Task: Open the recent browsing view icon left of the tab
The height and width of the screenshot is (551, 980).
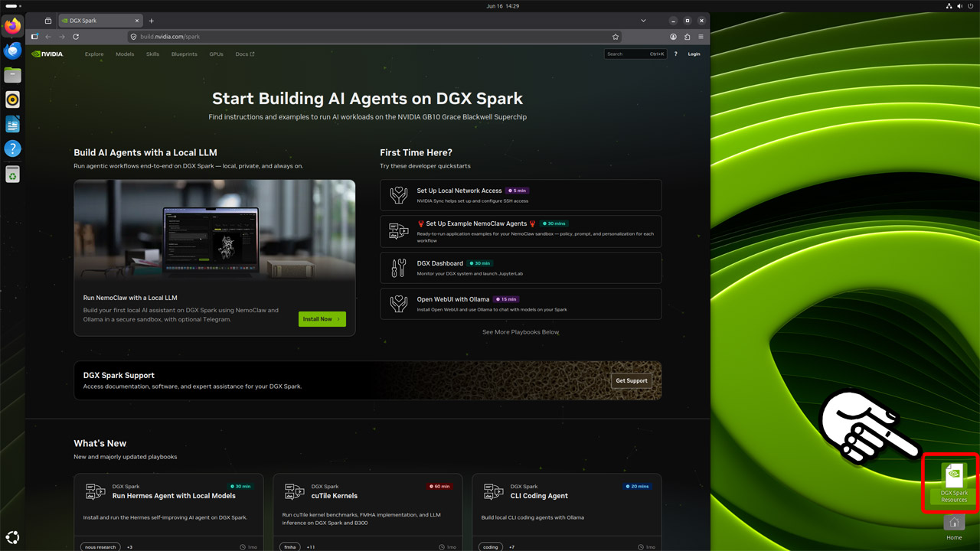Action: 47,21
